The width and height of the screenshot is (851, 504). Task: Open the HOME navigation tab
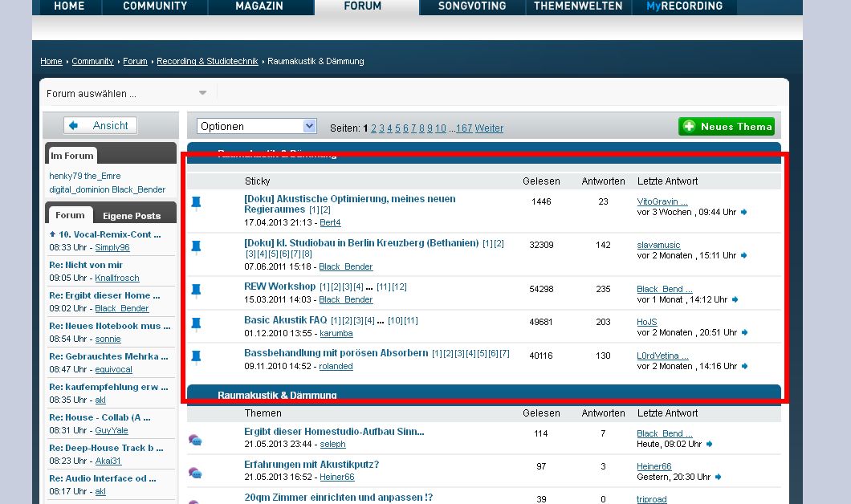click(69, 6)
